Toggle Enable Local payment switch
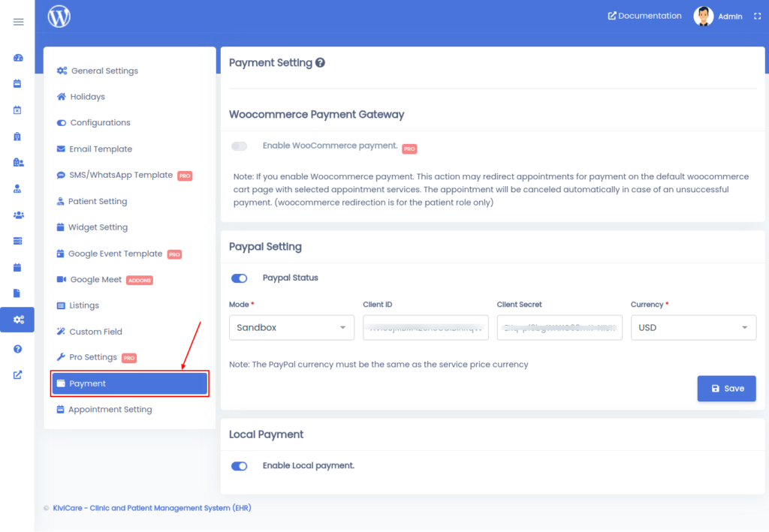 240,466
